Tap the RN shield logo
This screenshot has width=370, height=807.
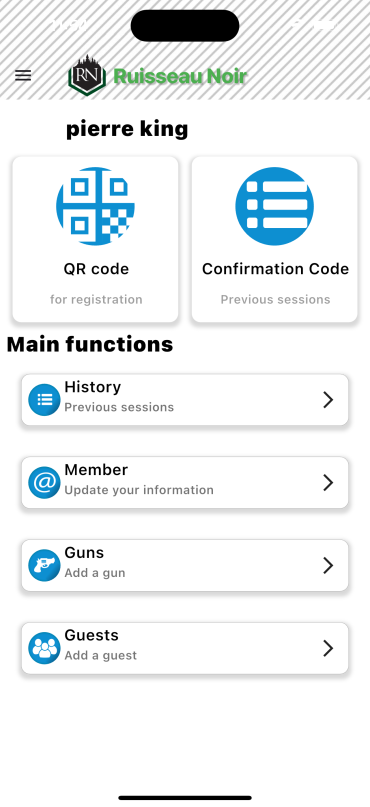pyautogui.click(x=87, y=75)
